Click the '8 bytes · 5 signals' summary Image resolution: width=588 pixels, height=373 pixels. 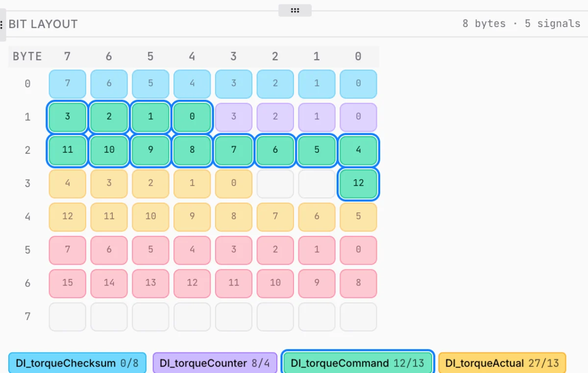point(521,23)
